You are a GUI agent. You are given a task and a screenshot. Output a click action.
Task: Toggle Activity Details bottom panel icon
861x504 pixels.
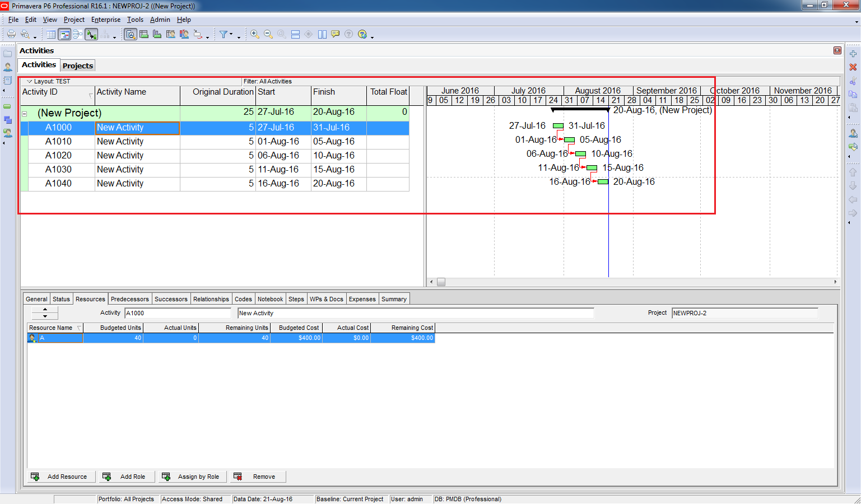[x=131, y=34]
